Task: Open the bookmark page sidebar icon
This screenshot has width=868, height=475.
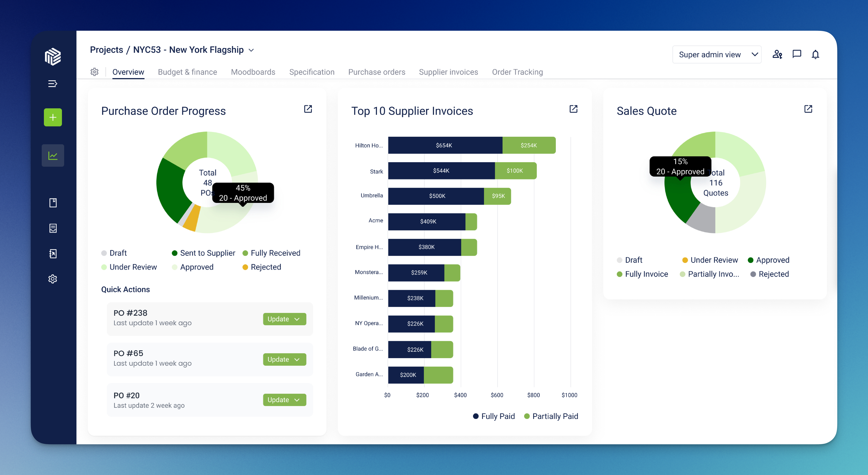Action: 53,203
